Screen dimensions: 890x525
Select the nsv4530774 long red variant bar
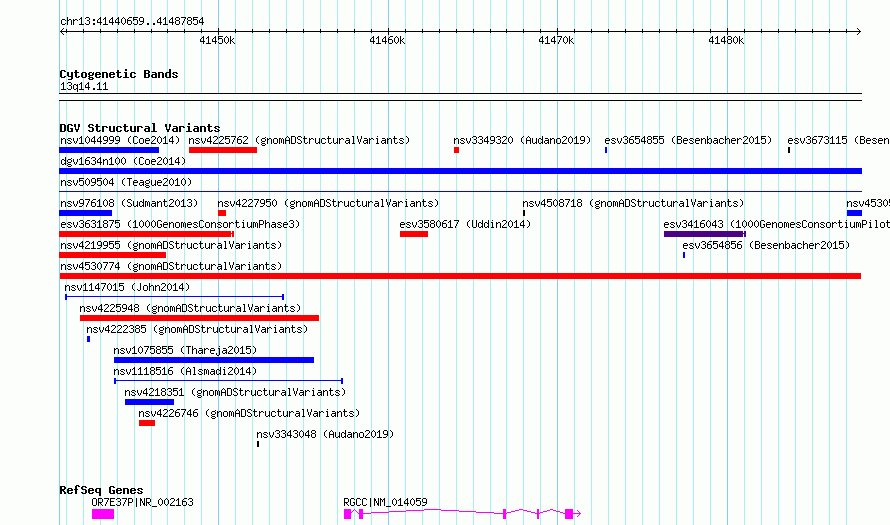(460, 276)
